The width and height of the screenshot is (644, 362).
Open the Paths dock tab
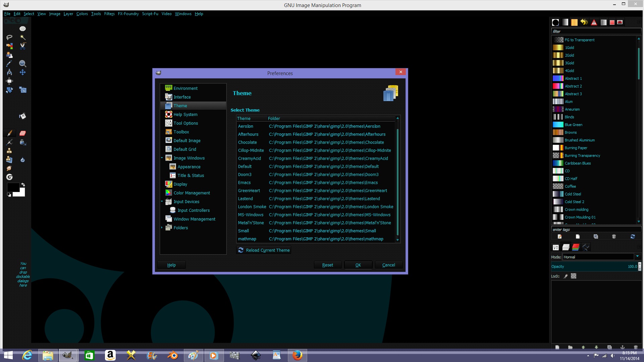[586, 247]
